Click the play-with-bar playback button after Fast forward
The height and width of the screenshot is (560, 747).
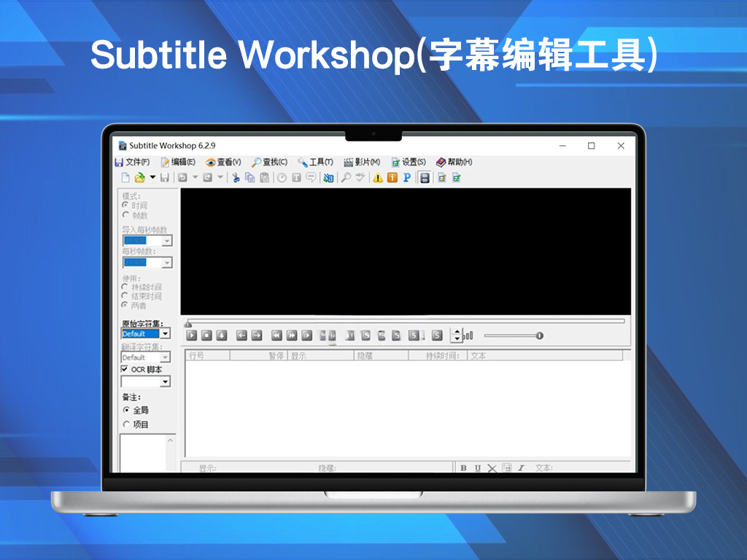tap(307, 335)
